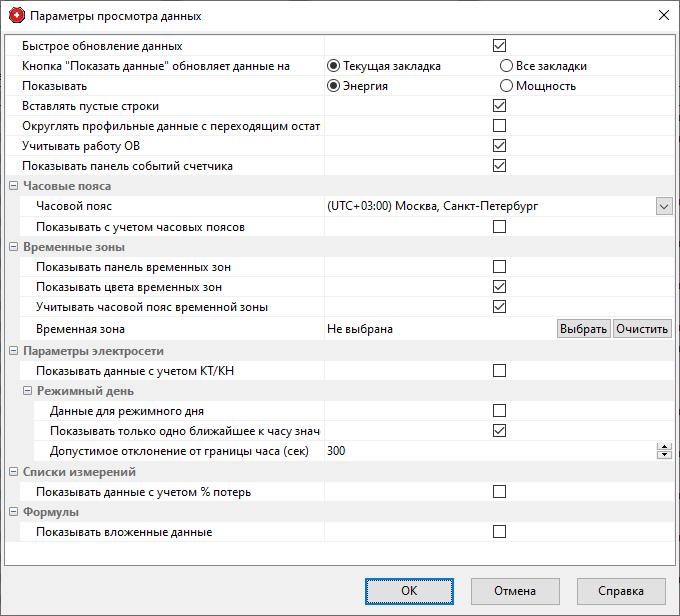Select the 'Текущая закладка' radio button
Image resolution: width=680 pixels, height=616 pixels.
pos(335,66)
